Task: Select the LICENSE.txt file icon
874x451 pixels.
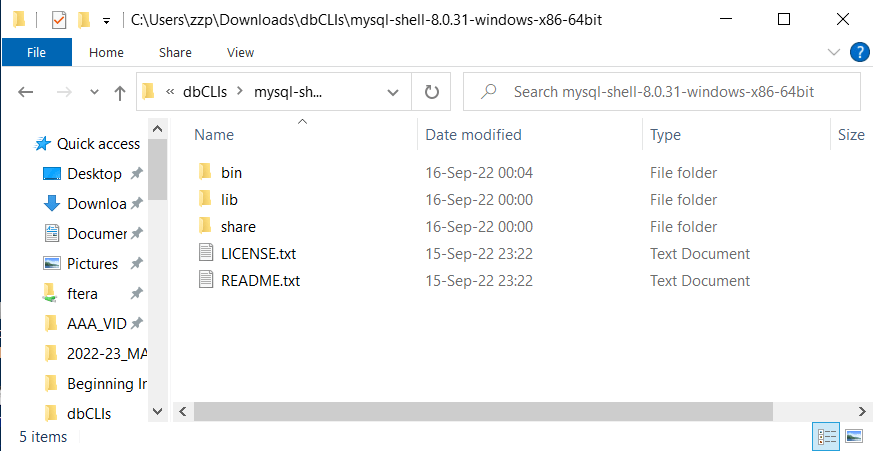Action: coord(206,253)
